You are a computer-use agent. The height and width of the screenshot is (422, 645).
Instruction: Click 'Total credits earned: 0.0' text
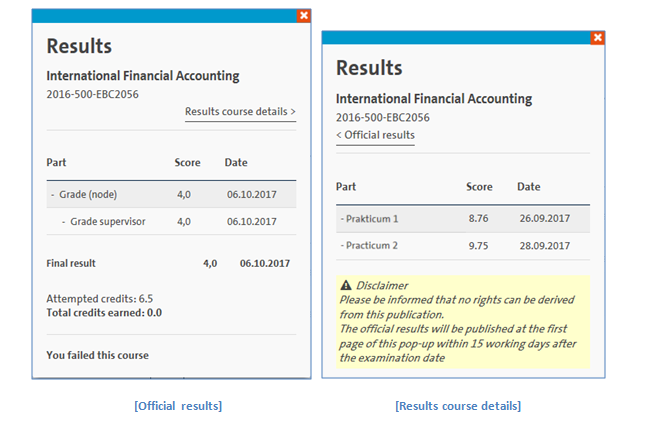coord(104,313)
